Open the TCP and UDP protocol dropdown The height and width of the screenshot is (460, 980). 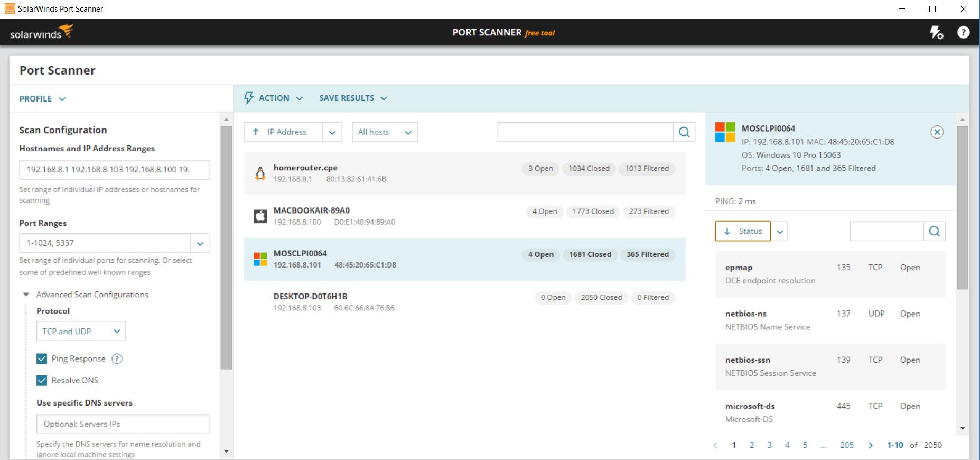coord(81,332)
